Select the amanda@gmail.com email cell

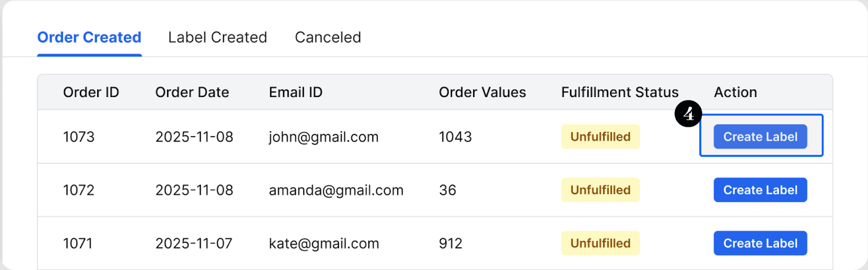[x=336, y=190]
